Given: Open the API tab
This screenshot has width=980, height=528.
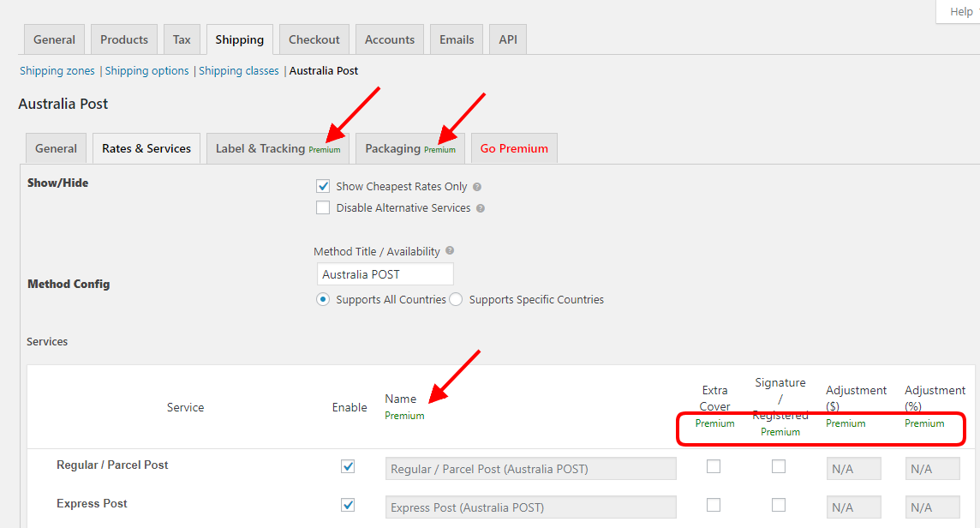Looking at the screenshot, I should click(x=507, y=39).
